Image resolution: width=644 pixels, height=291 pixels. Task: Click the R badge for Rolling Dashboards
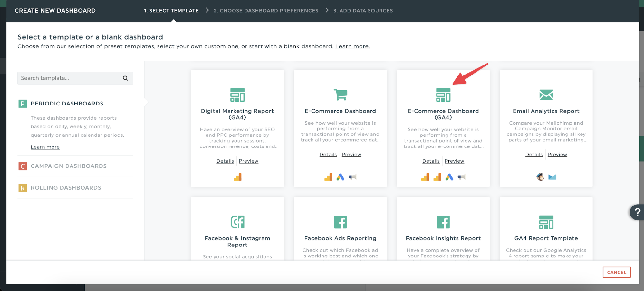tap(23, 188)
